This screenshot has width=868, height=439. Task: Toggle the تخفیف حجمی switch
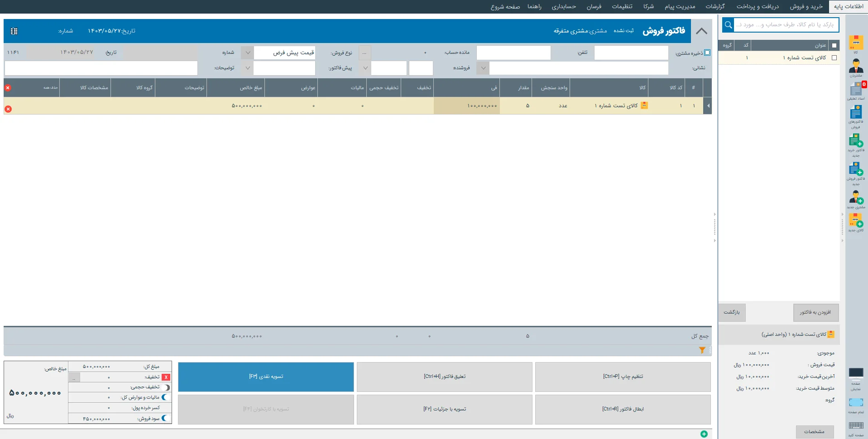pyautogui.click(x=167, y=387)
